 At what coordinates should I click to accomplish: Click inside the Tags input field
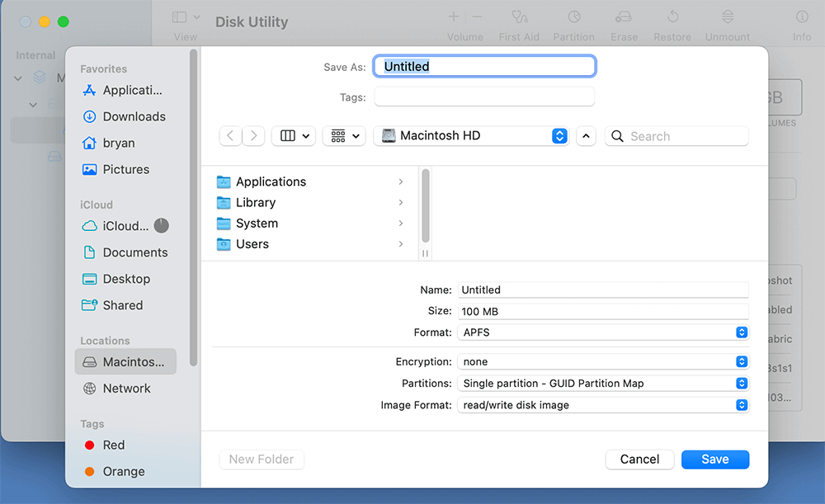(484, 97)
